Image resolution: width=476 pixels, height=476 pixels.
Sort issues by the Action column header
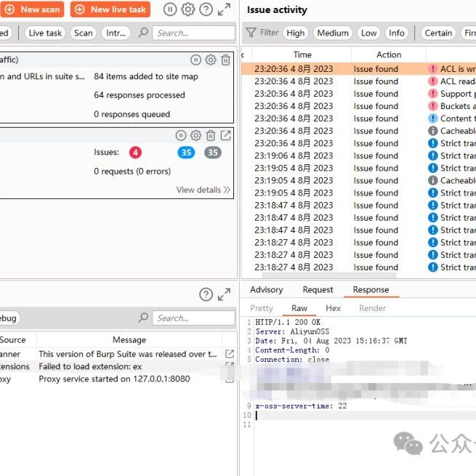pyautogui.click(x=389, y=55)
